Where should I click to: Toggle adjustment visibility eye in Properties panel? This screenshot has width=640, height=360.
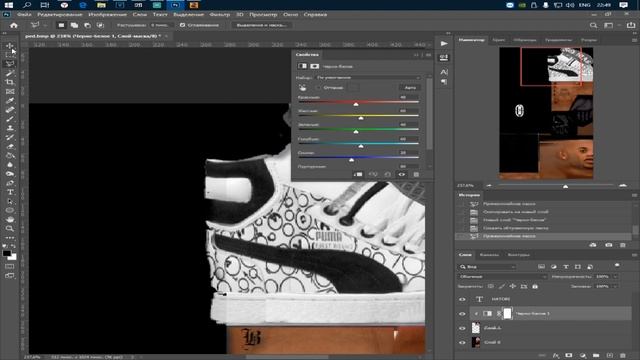(402, 174)
